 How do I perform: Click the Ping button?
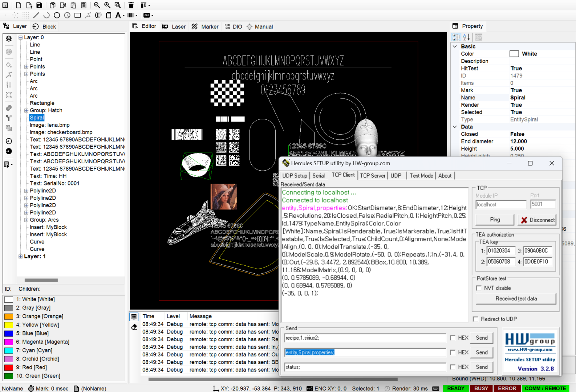click(x=494, y=220)
